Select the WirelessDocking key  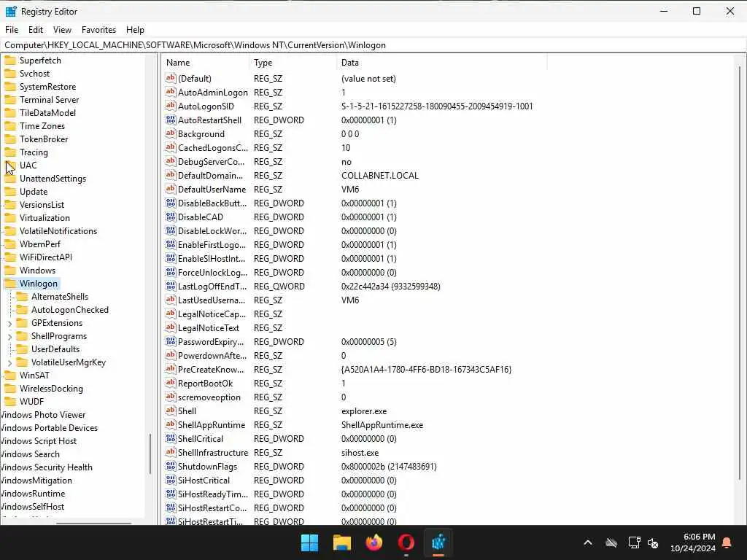coord(51,389)
